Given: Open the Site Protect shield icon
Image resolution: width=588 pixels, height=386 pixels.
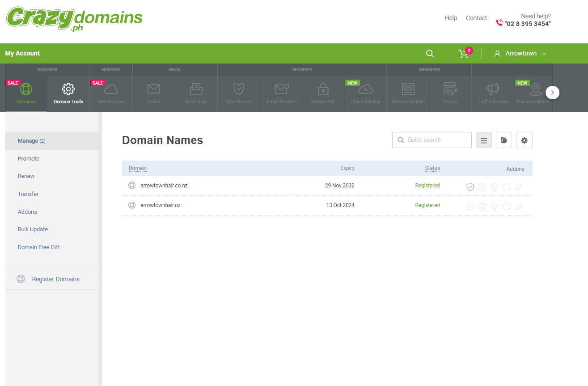Looking at the screenshot, I should tap(239, 89).
